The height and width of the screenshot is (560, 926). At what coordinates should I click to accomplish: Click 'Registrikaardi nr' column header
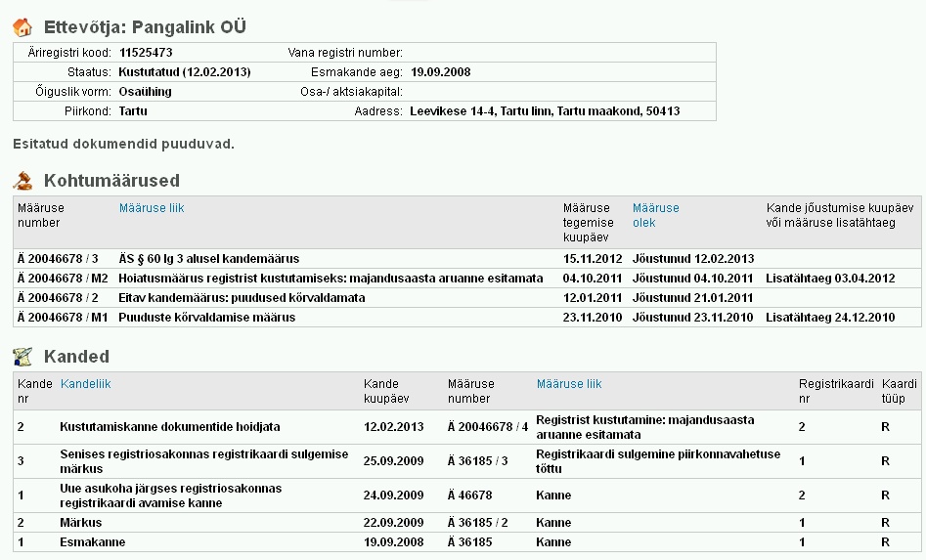point(836,391)
